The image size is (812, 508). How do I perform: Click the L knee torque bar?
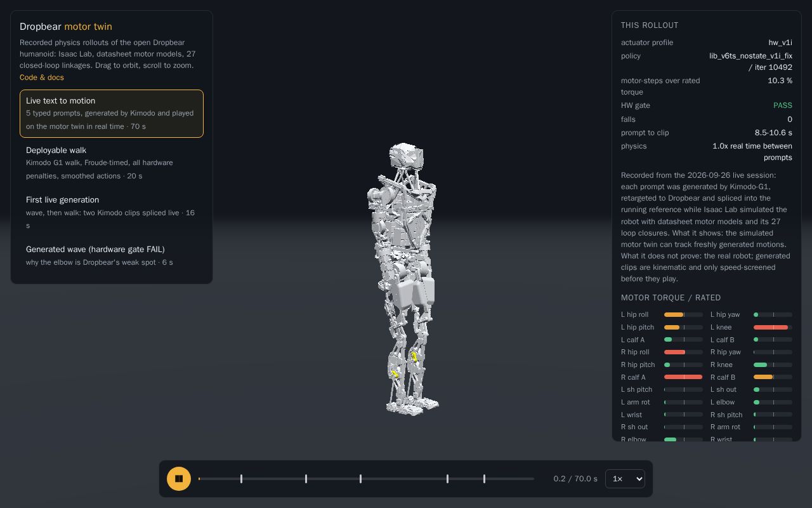(773, 327)
